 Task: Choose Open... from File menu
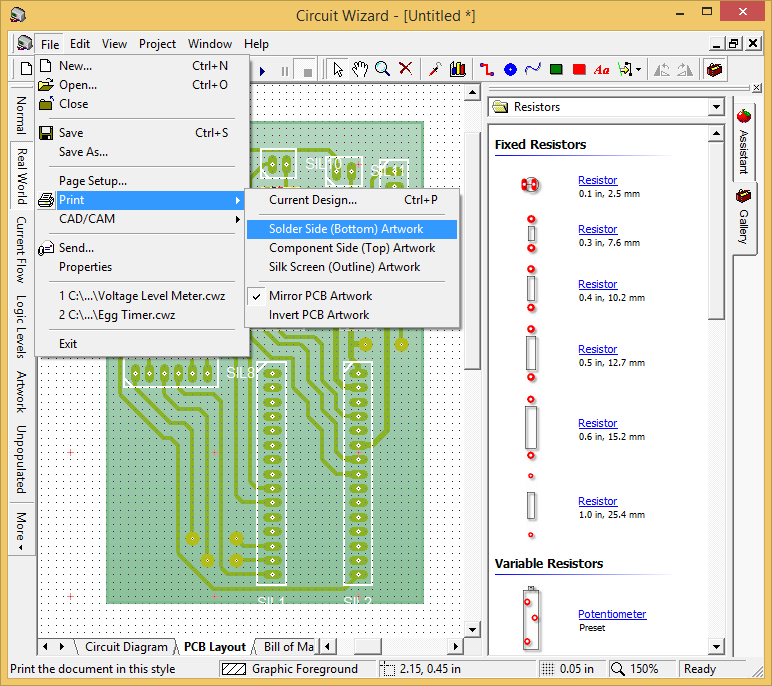tap(142, 85)
